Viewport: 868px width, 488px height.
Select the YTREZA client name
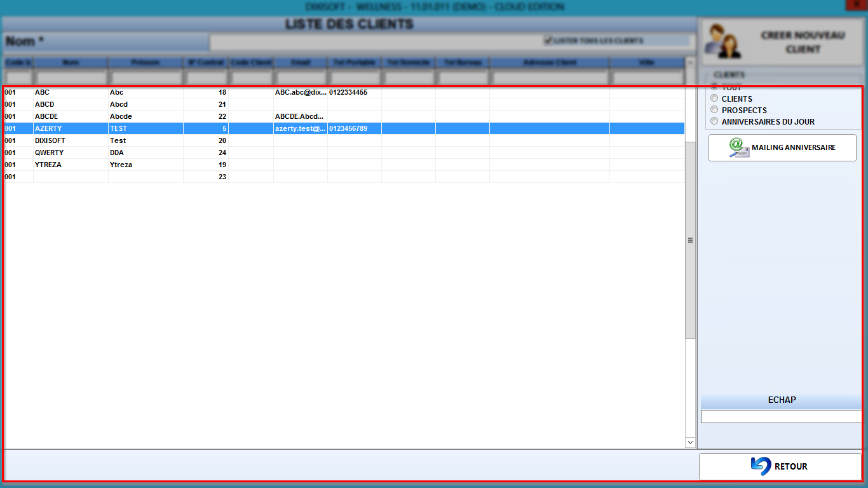[x=48, y=165]
